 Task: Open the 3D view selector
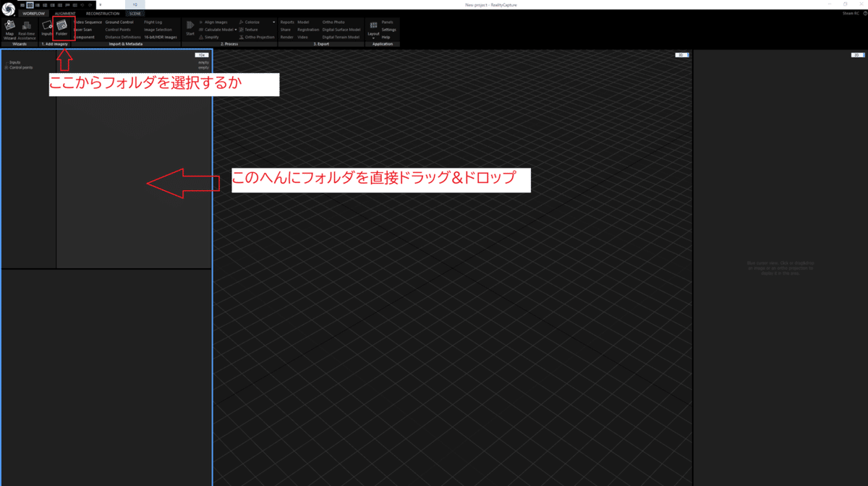(682, 55)
